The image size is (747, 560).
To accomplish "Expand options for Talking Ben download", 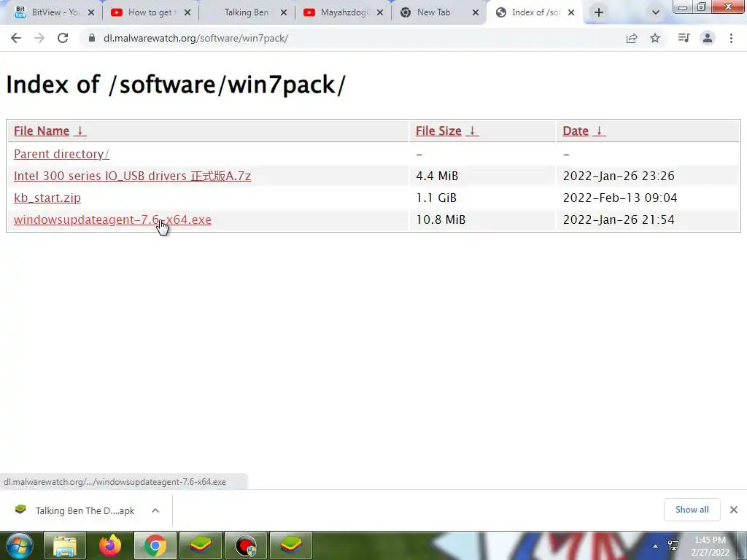I will click(155, 510).
